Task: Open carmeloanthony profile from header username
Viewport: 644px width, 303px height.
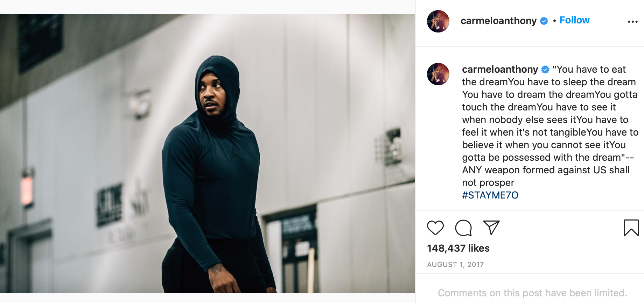Action: (498, 21)
